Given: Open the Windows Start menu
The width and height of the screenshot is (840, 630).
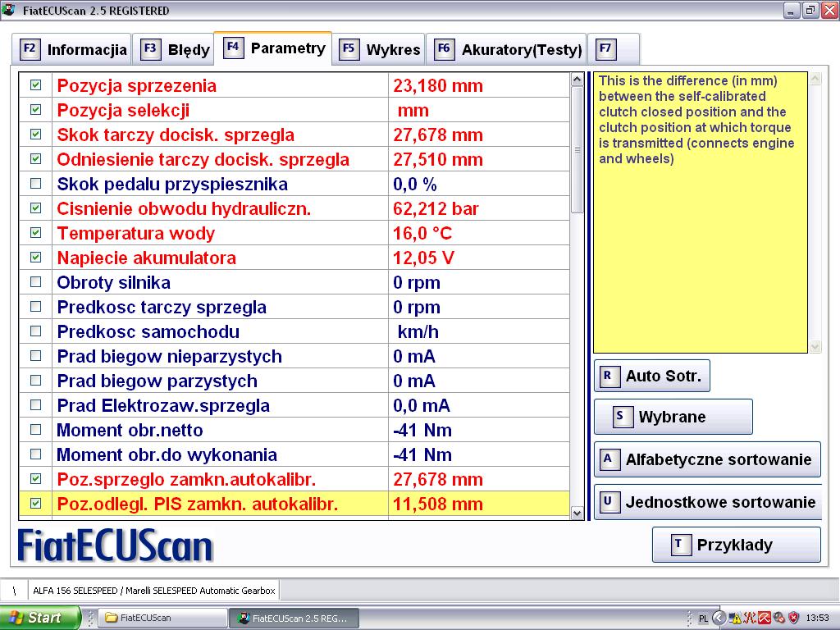Looking at the screenshot, I should tap(39, 618).
